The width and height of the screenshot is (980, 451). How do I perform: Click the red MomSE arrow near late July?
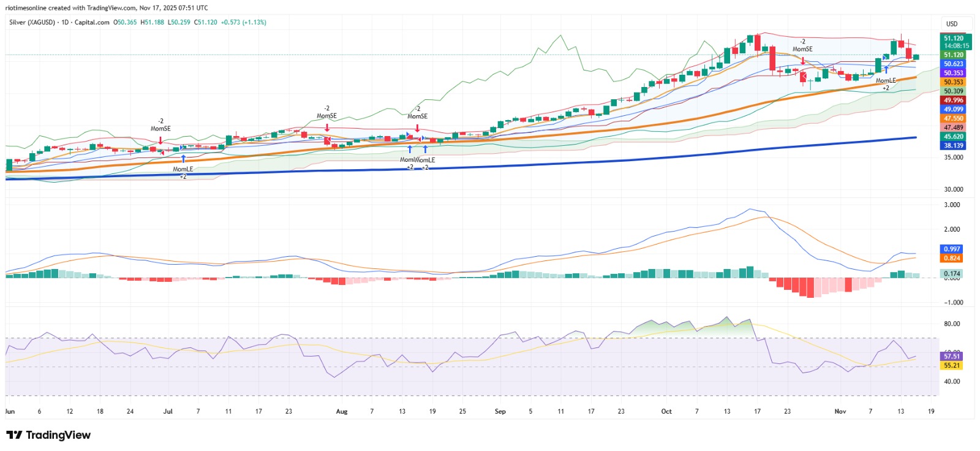pyautogui.click(x=327, y=127)
